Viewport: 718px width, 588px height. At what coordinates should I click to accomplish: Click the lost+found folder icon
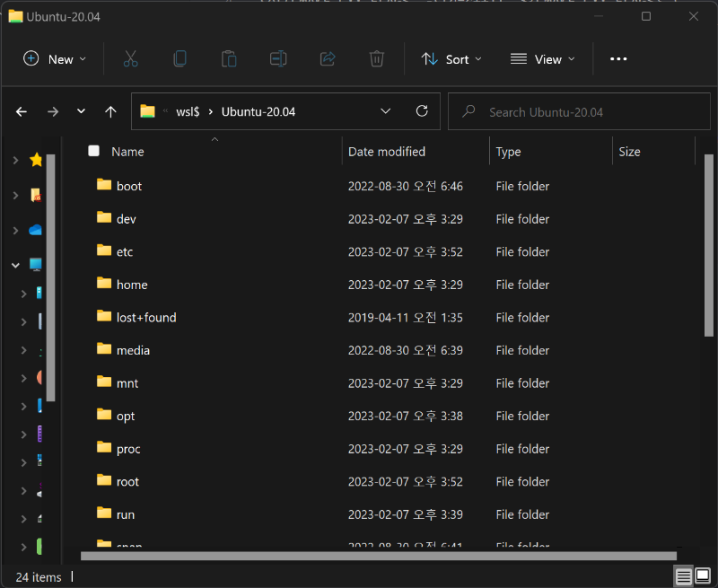(x=104, y=316)
